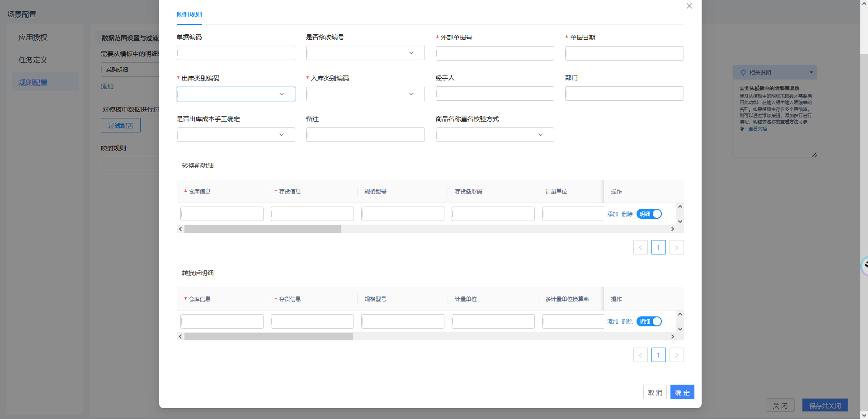The height and width of the screenshot is (419, 868).
Task: Click down arrow of 转换后明细 vertical scroll
Action: click(680, 329)
